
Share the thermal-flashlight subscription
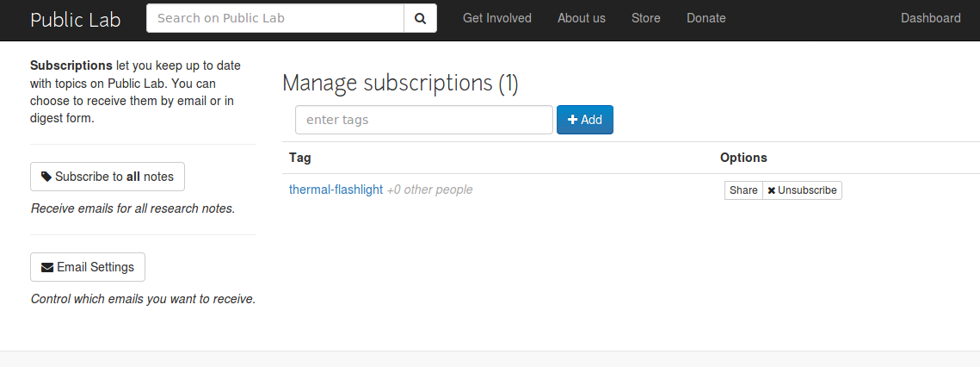tap(743, 190)
